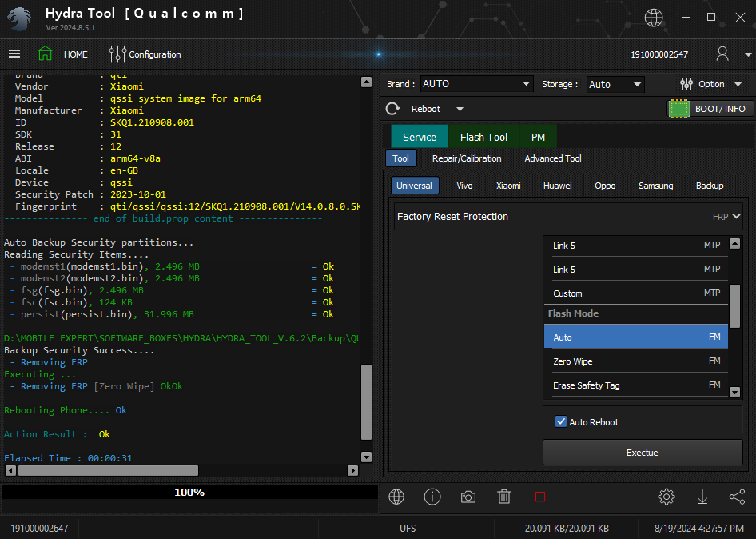Take a screenshot with the camera icon
Image resolution: width=756 pixels, height=539 pixels.
click(x=468, y=497)
